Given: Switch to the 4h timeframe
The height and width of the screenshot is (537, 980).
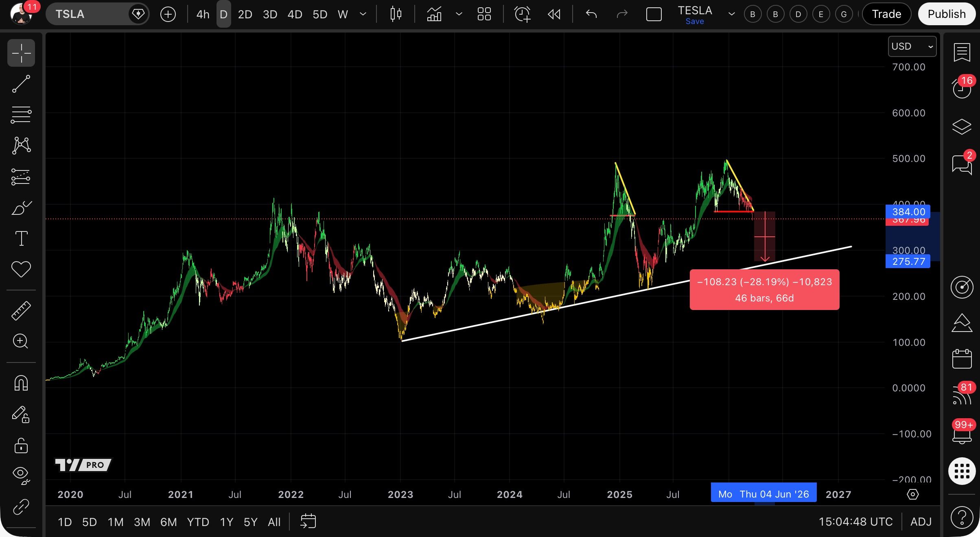Looking at the screenshot, I should (x=203, y=14).
